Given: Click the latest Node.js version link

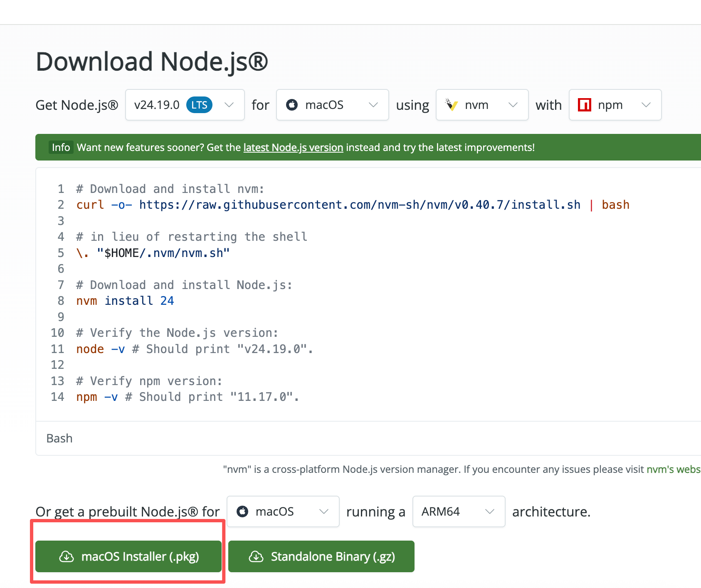Looking at the screenshot, I should (x=293, y=148).
